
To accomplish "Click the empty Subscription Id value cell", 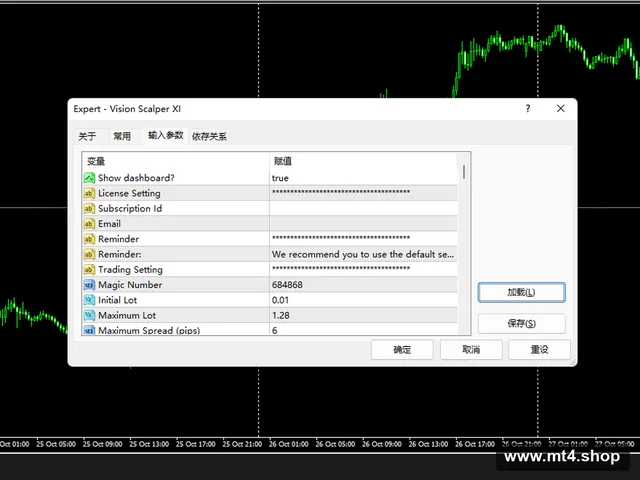I will coord(363,209).
